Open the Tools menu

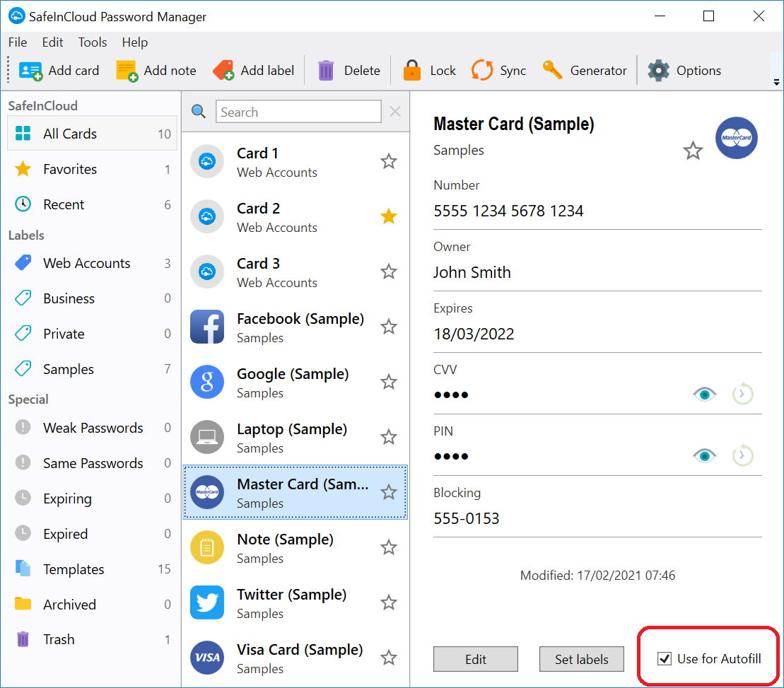[x=93, y=42]
